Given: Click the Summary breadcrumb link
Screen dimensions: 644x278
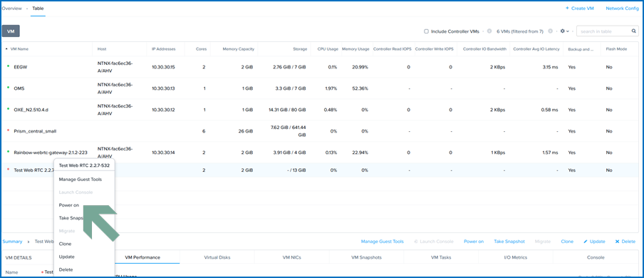Looking at the screenshot, I should point(12,242).
